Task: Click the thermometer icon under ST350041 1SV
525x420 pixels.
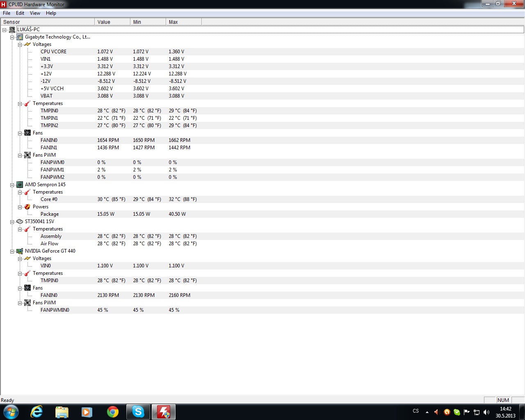Action: click(27, 229)
